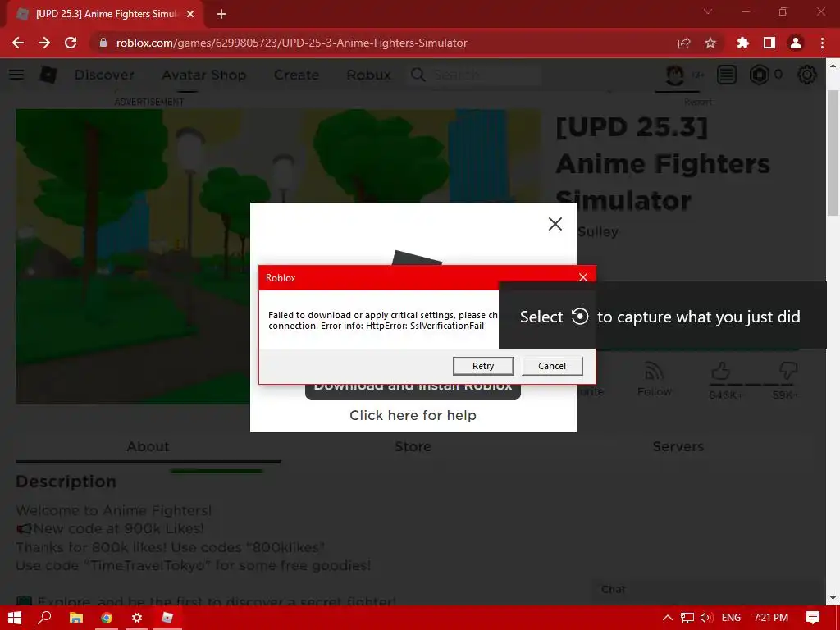This screenshot has width=840, height=630.
Task: Open the Roblox settings gear icon
Action: pyautogui.click(x=807, y=75)
